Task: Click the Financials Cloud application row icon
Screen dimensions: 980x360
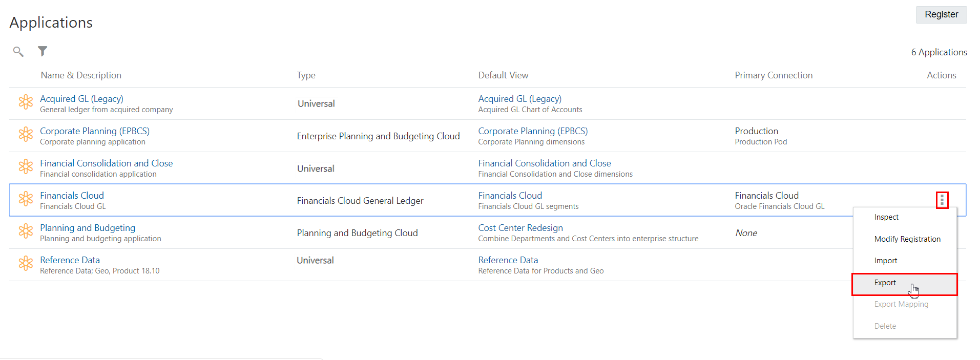Action: (x=26, y=199)
